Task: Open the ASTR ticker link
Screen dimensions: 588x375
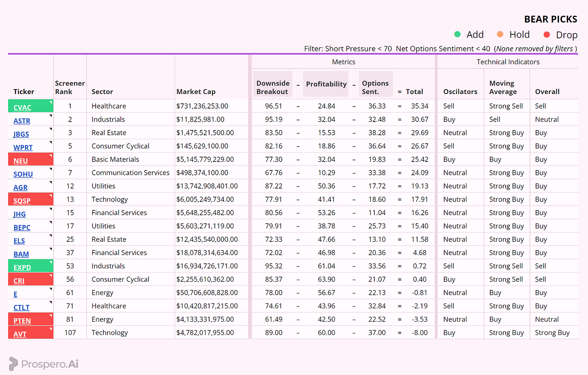Action: coord(22,121)
